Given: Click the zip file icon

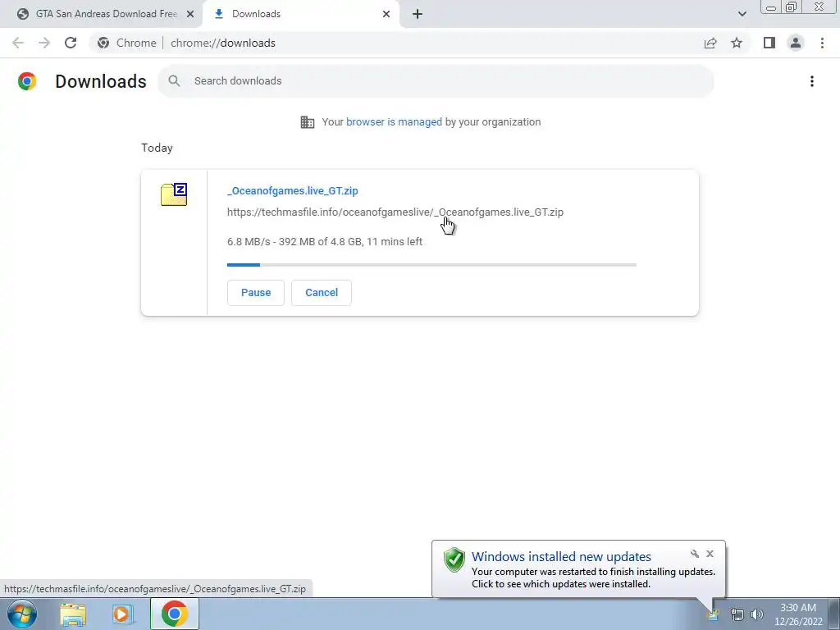Looking at the screenshot, I should tap(174, 194).
